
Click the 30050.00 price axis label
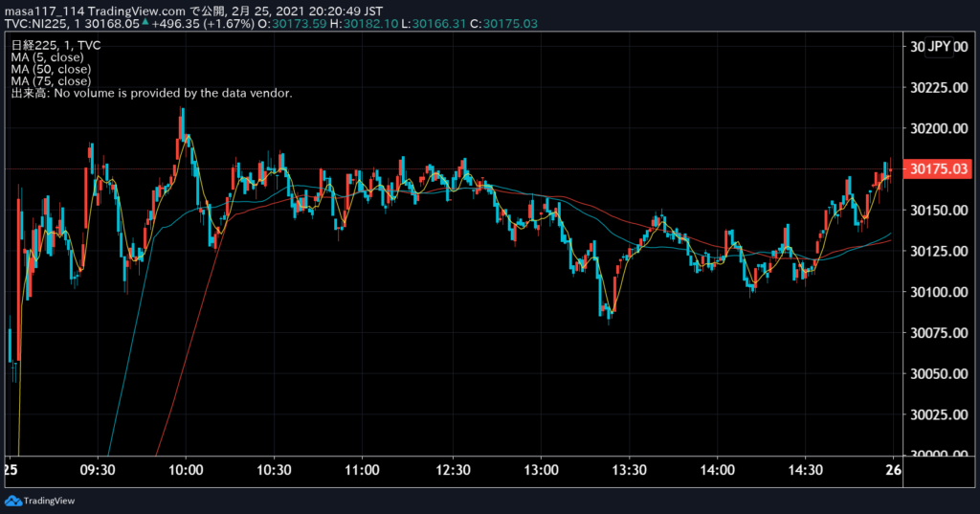pos(939,374)
